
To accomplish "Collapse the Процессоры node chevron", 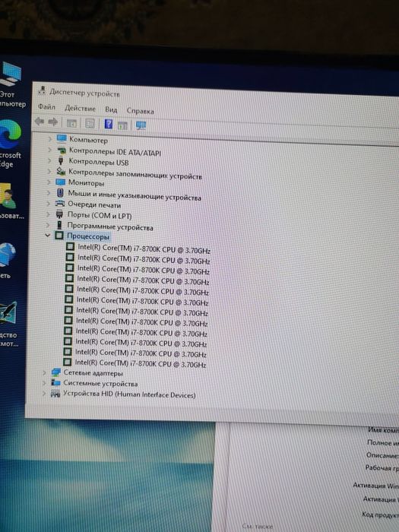I will [x=47, y=235].
